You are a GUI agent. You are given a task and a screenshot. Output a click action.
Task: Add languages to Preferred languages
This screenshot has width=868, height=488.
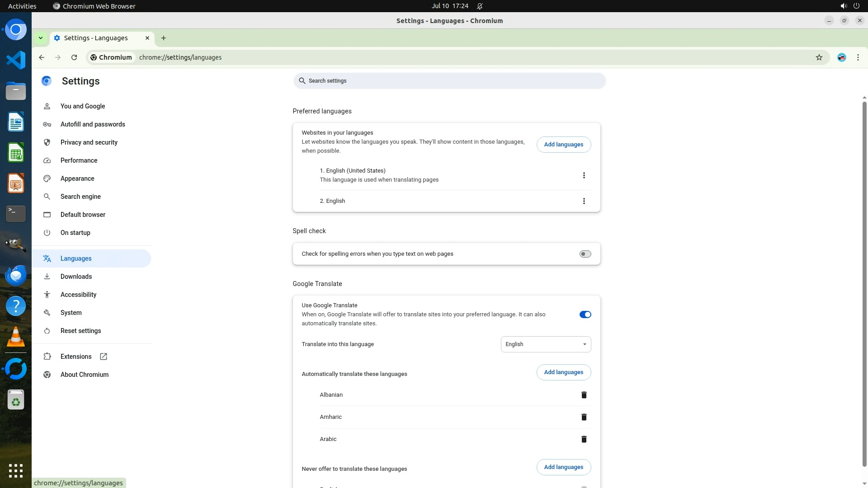(x=563, y=145)
